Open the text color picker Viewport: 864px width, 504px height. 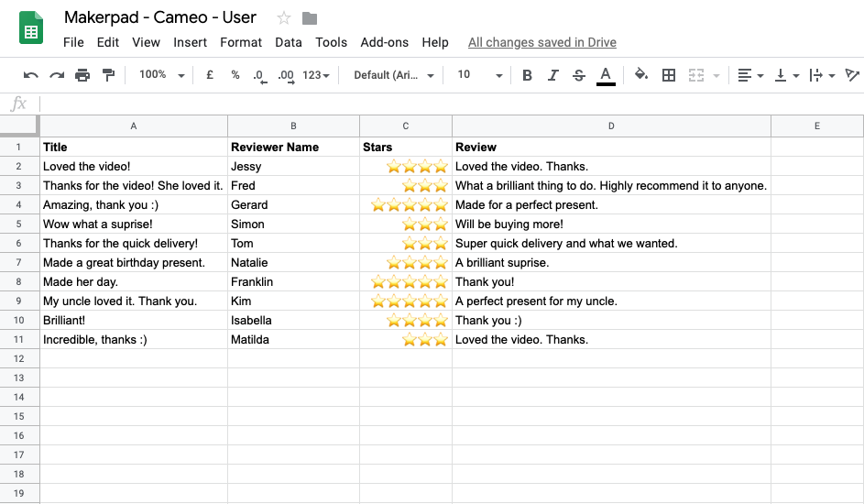pos(606,75)
